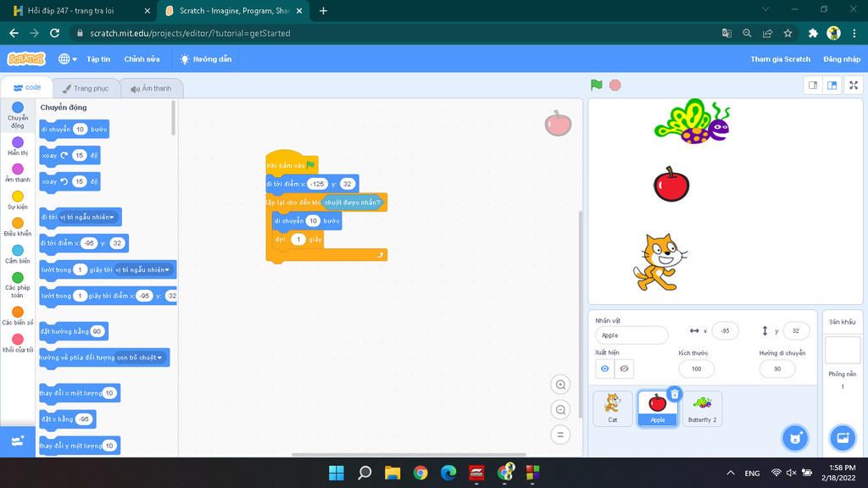
Task: Select the stage backdrop thumbnail
Action: (x=843, y=350)
